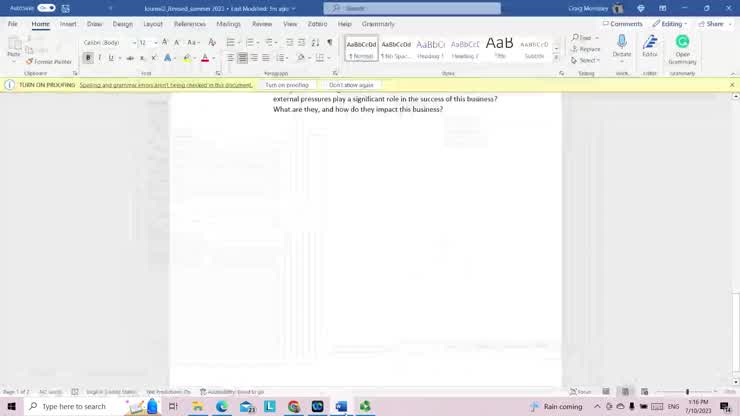
Task: Expand the Editing mode dropdown
Action: click(x=671, y=24)
